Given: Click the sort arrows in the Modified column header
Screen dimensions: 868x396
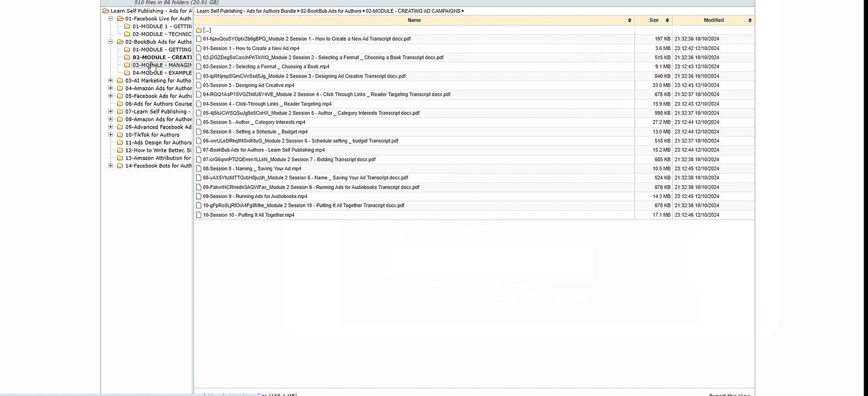Looking at the screenshot, I should tap(750, 20).
